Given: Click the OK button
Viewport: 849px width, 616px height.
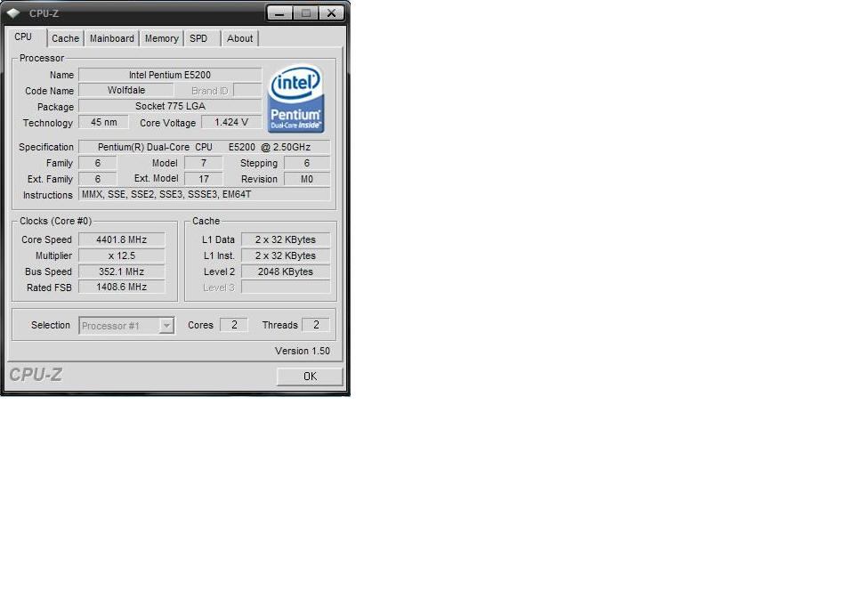Looking at the screenshot, I should pyautogui.click(x=310, y=376).
